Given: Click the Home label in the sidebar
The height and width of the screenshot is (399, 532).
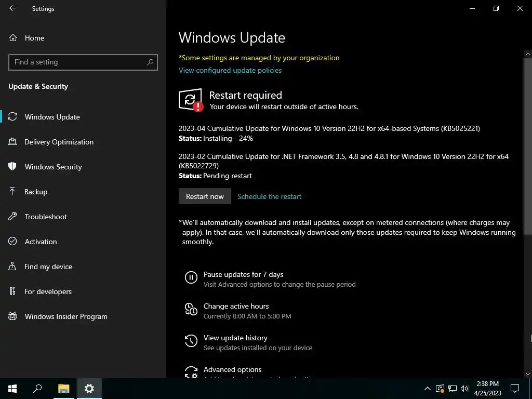Looking at the screenshot, I should click(x=34, y=38).
